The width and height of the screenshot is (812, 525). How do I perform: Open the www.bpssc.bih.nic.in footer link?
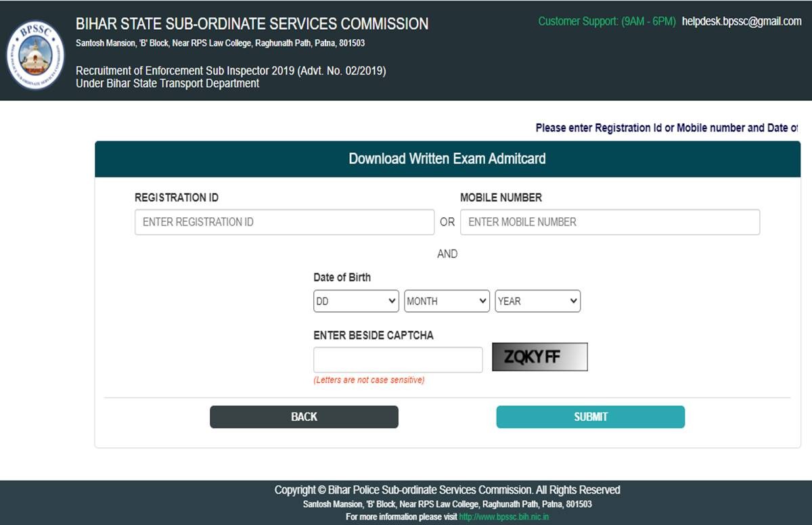pos(503,517)
